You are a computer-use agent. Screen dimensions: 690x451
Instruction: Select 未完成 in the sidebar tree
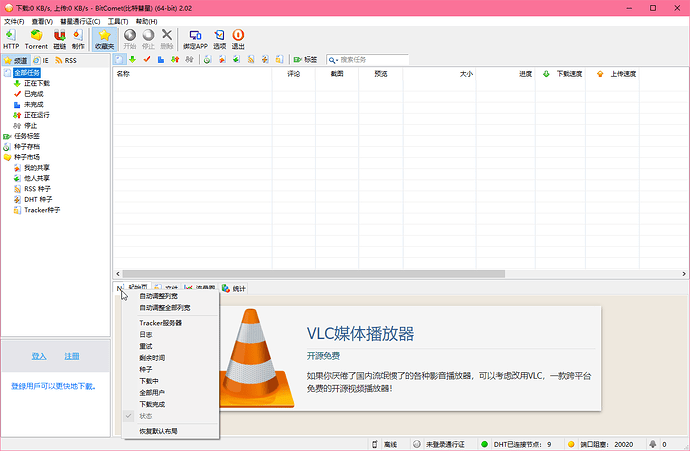coord(34,104)
